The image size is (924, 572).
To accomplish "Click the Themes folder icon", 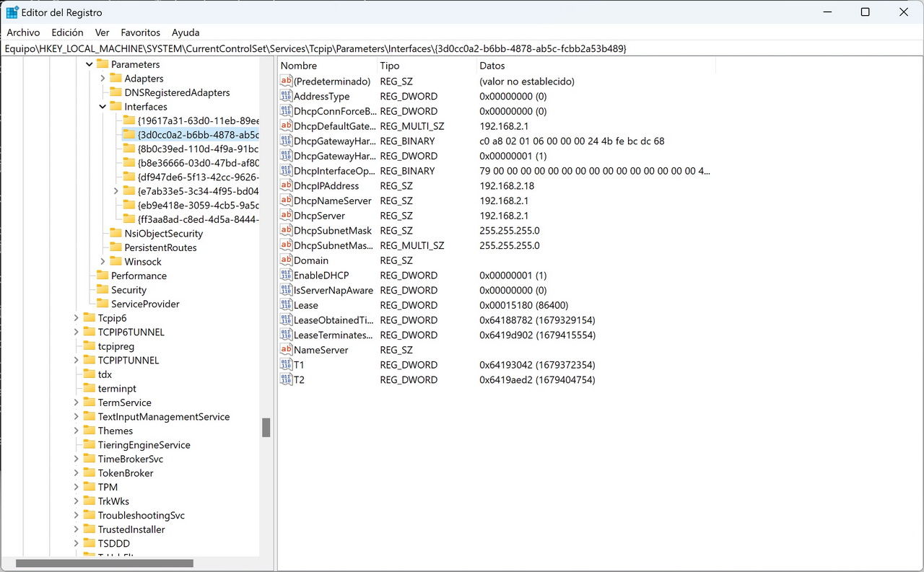I will tap(89, 431).
